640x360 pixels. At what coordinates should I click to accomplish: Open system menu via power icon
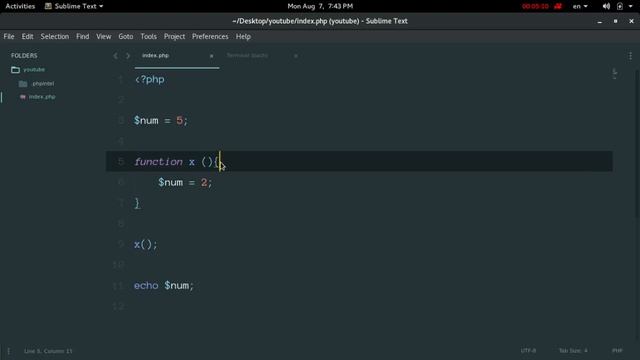(x=620, y=6)
